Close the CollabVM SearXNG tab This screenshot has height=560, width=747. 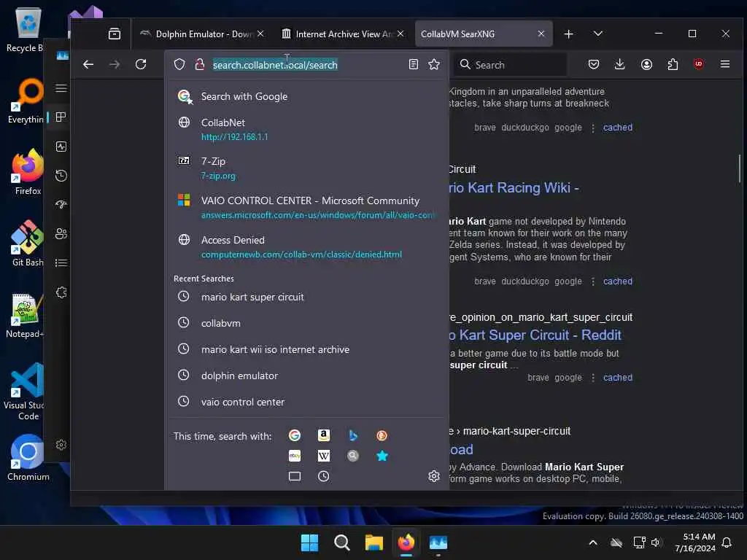pos(541,34)
